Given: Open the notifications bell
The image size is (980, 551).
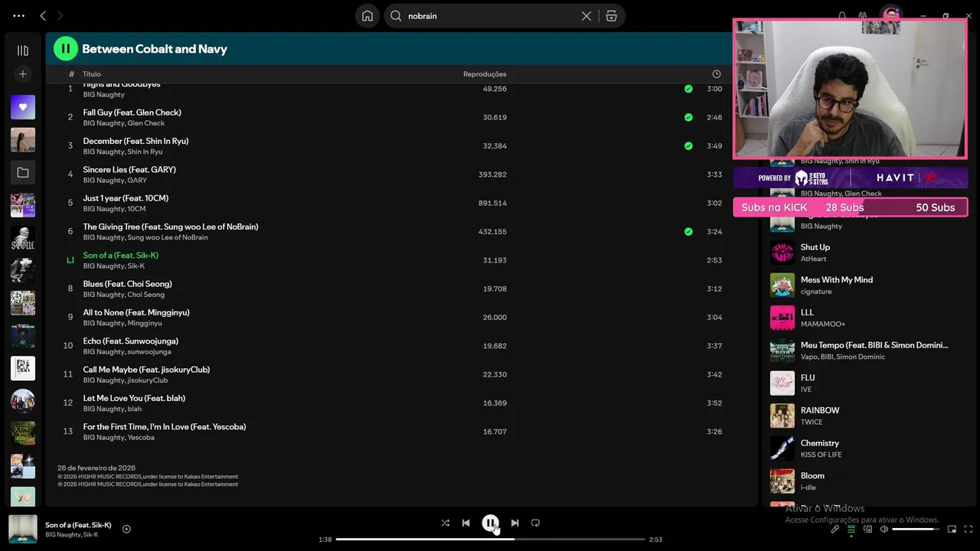Looking at the screenshot, I should (842, 16).
